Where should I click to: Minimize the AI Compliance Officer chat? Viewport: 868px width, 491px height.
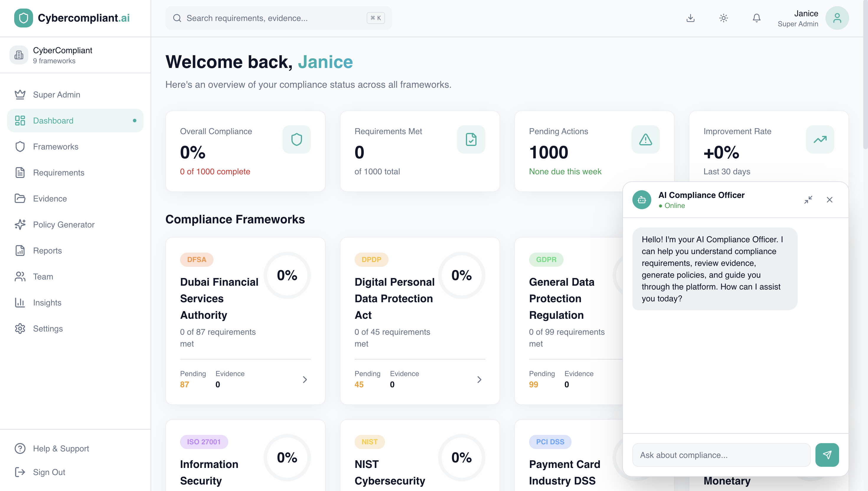coord(808,200)
